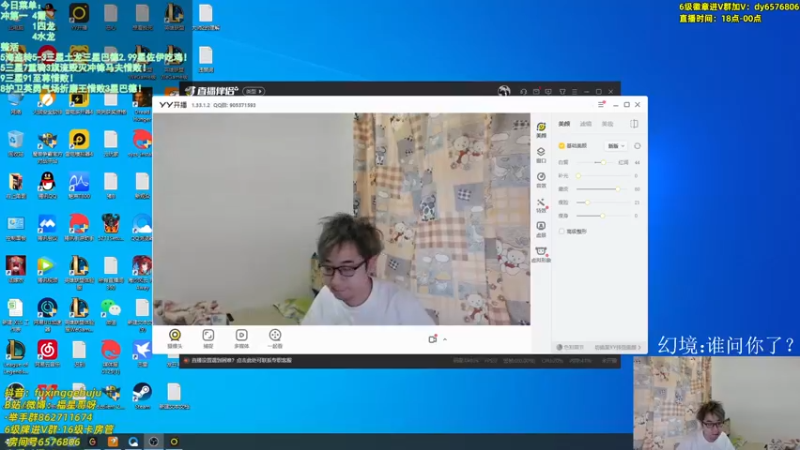This screenshot has width=800, height=450.
Task: Open the 背景 background panel icon
Action: 541,180
